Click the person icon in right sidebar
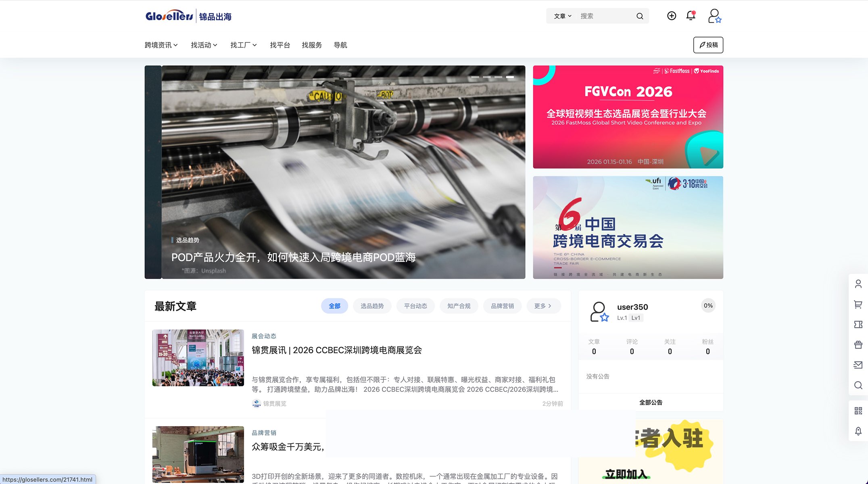Image resolution: width=868 pixels, height=484 pixels. coord(858,284)
